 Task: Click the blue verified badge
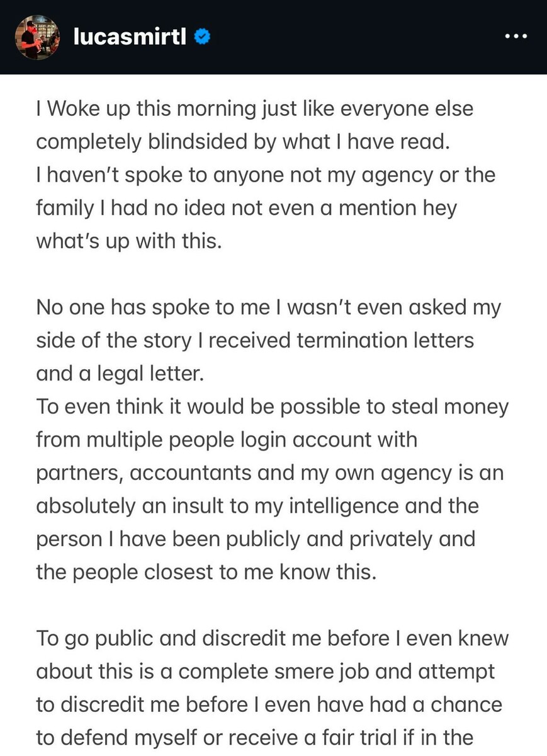[201, 37]
